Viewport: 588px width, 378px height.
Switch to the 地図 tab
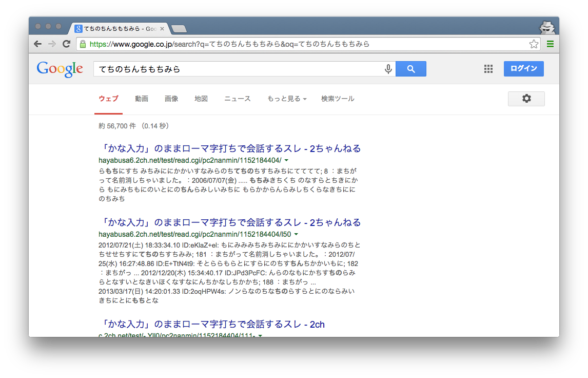pos(201,99)
